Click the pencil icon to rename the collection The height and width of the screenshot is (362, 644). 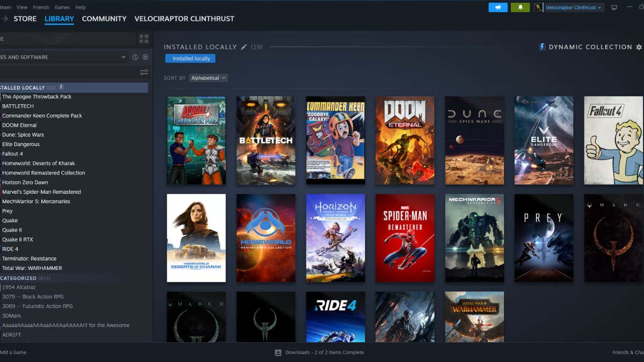(244, 47)
